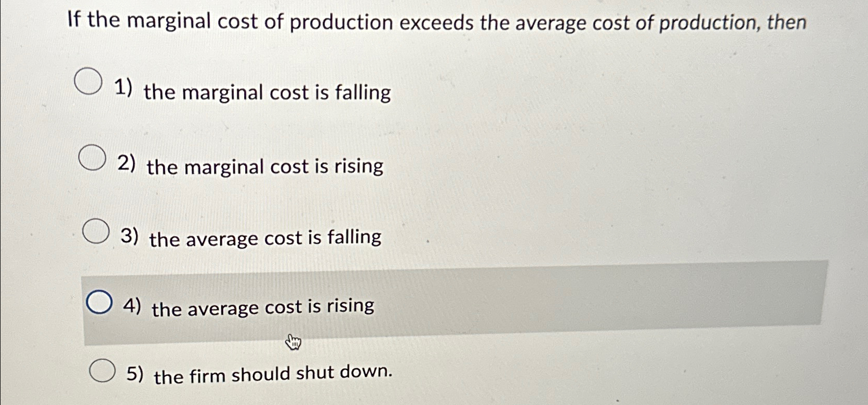Choose 'the average cost is rising'
Screen dimensions: 868x405
click(x=262, y=308)
